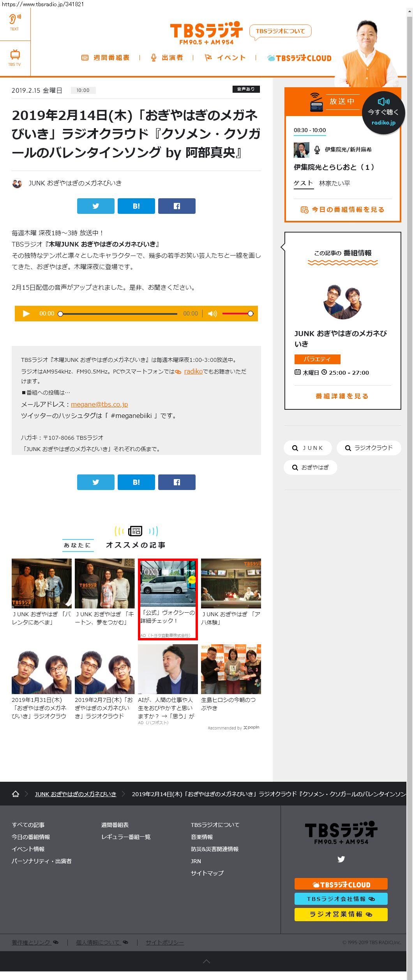The image size is (413, 980).
Task: Play the audio clip
Action: pyautogui.click(x=26, y=314)
